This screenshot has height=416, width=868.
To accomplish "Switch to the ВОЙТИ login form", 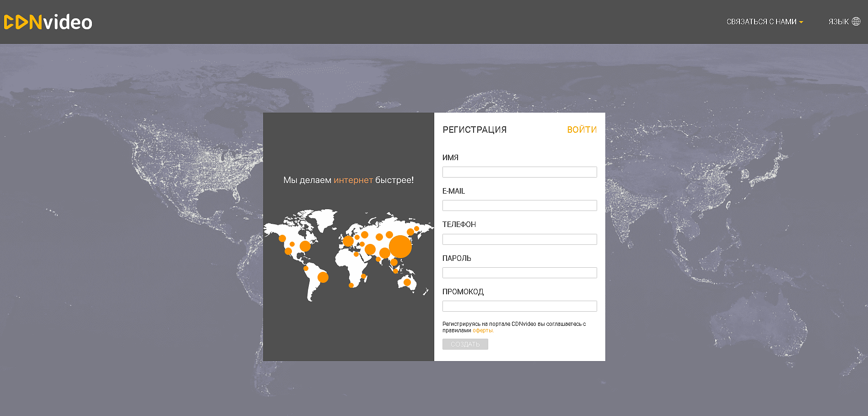I will (x=582, y=130).
